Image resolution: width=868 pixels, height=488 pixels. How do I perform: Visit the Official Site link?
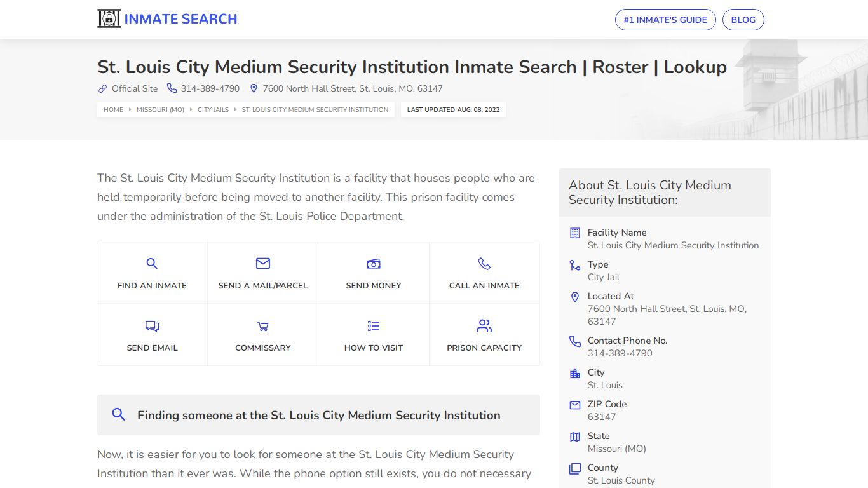pyautogui.click(x=135, y=88)
